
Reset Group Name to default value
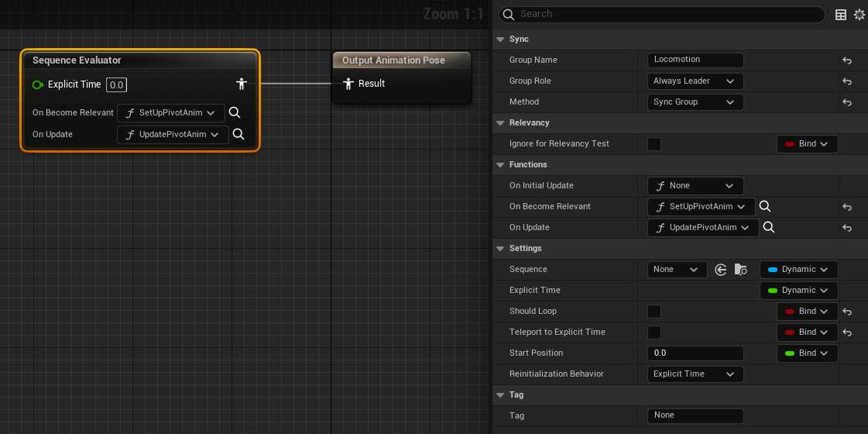click(847, 60)
